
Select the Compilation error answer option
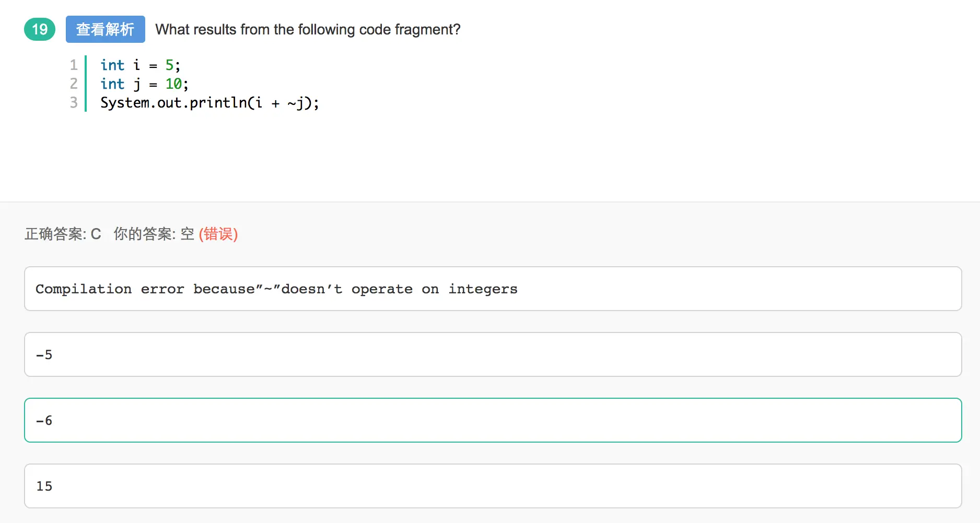click(x=493, y=289)
